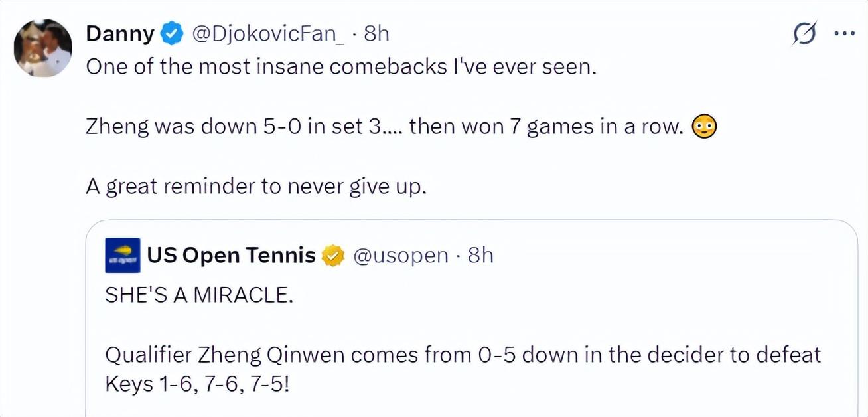Screen dimensions: 868x417
Task: Open the @usopen handle
Action: pos(401,256)
